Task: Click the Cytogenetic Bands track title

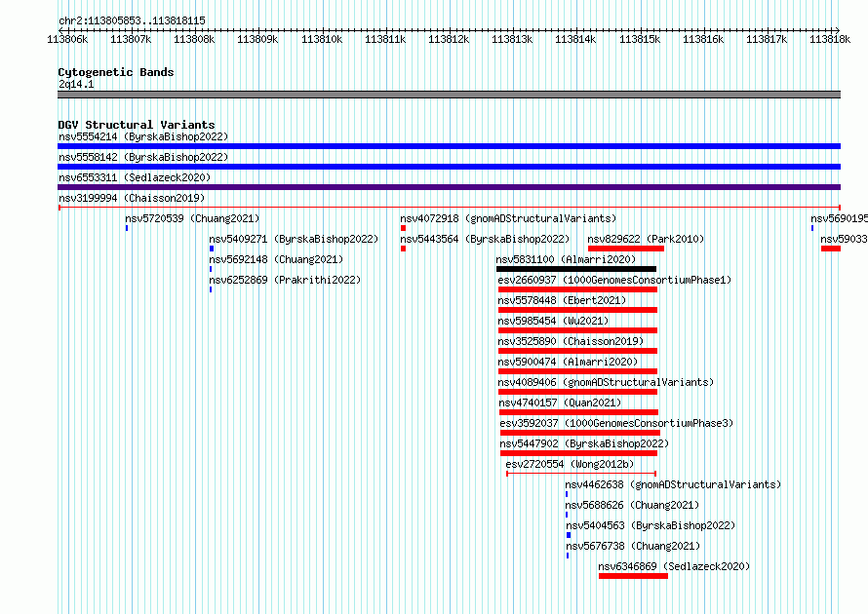Action: coord(116,72)
